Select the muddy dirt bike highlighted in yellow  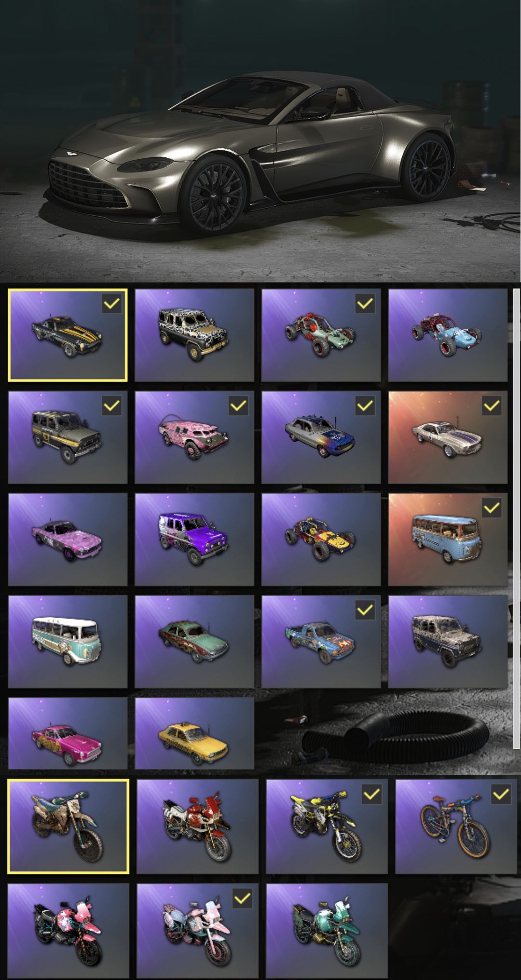tap(68, 826)
